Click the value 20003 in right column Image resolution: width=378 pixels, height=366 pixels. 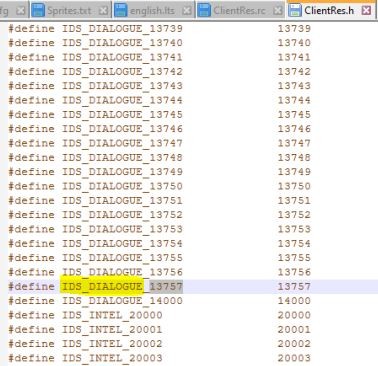click(x=294, y=358)
